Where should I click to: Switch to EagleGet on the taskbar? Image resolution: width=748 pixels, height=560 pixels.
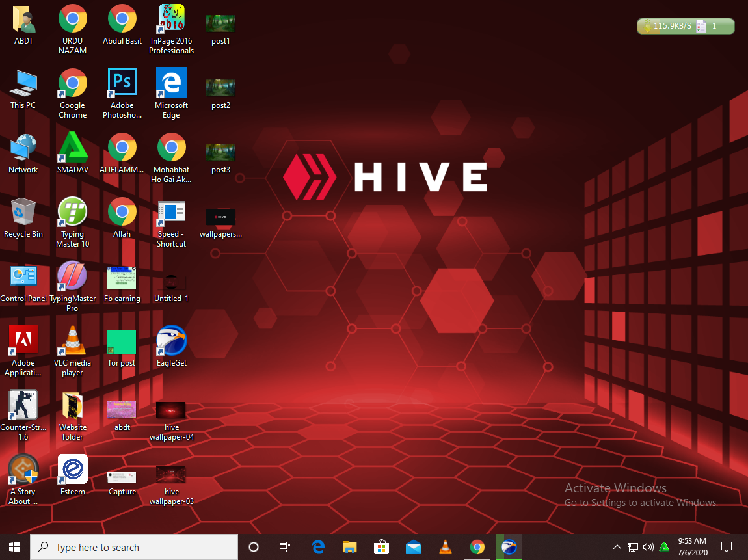(x=509, y=547)
